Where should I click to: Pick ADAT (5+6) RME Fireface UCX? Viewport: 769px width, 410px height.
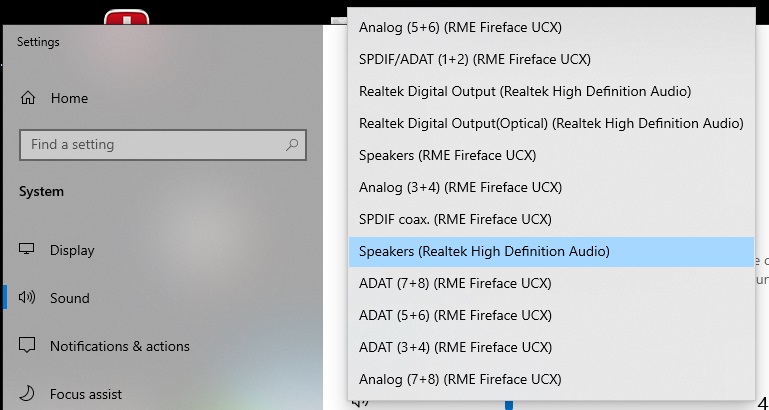pos(455,315)
